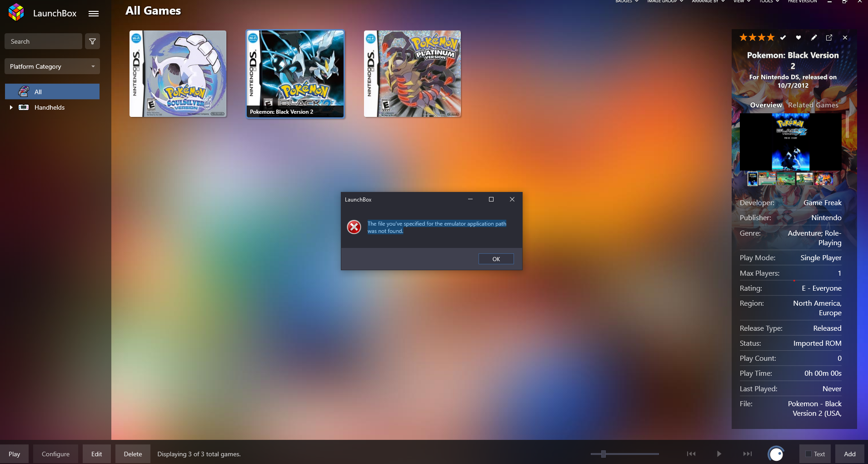Expand the Handhelds tree node
Viewport: 868px width, 464px height.
(x=11, y=107)
